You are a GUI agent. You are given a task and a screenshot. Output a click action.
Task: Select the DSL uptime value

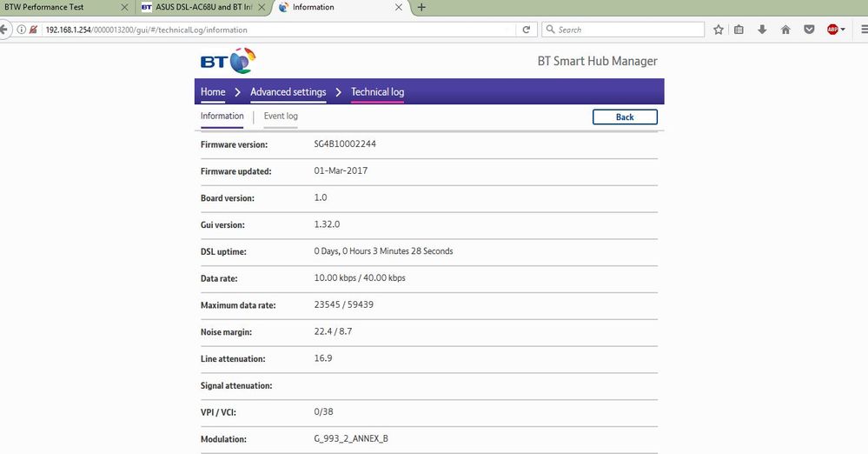coord(383,251)
